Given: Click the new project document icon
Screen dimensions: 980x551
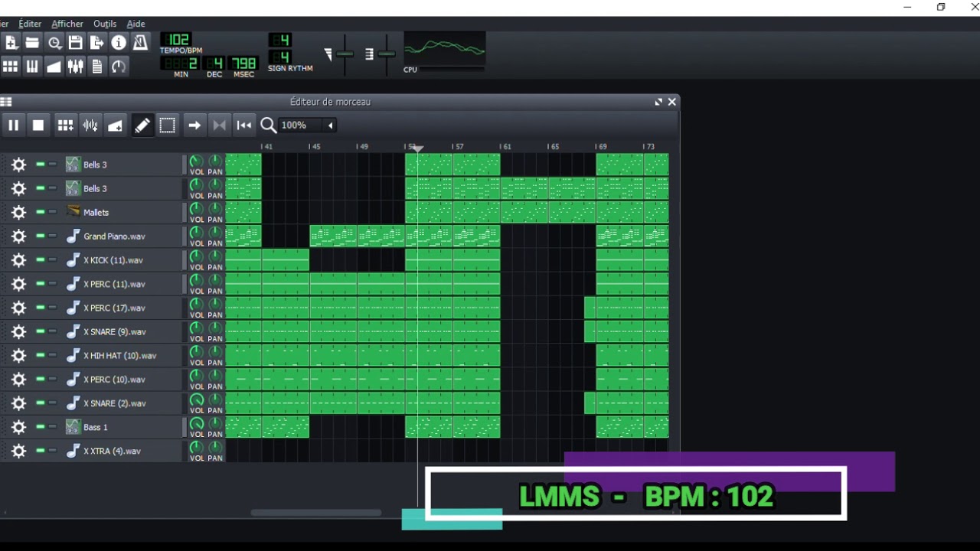Looking at the screenshot, I should point(11,43).
